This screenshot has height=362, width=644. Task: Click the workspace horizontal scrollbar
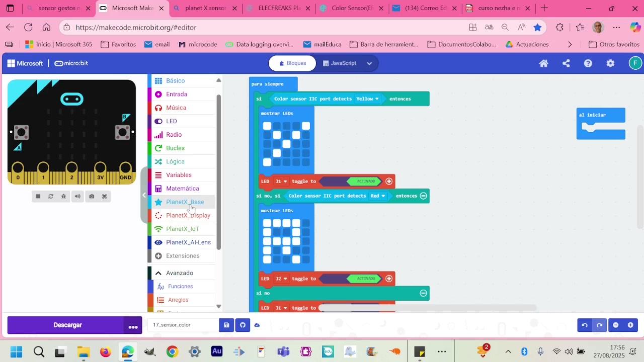tap(428, 308)
